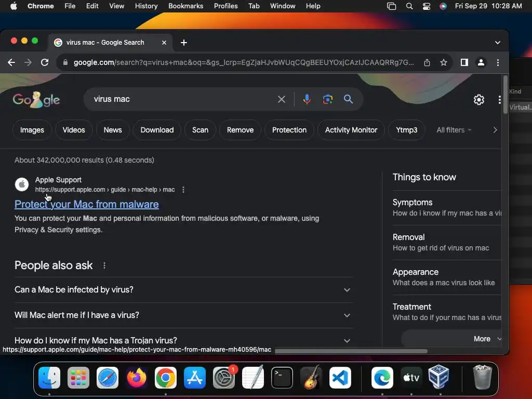This screenshot has height=399, width=532.
Task: Filter results by Videos
Action: pyautogui.click(x=74, y=130)
